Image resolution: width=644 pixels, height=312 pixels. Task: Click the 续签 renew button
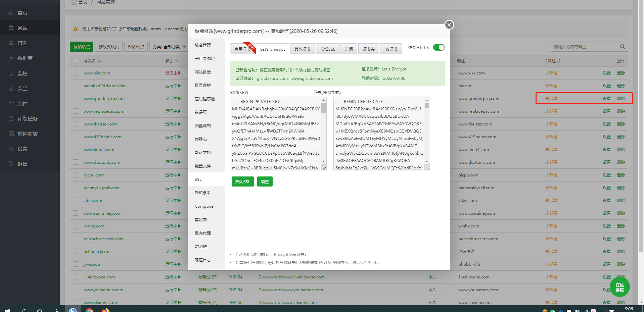click(265, 181)
